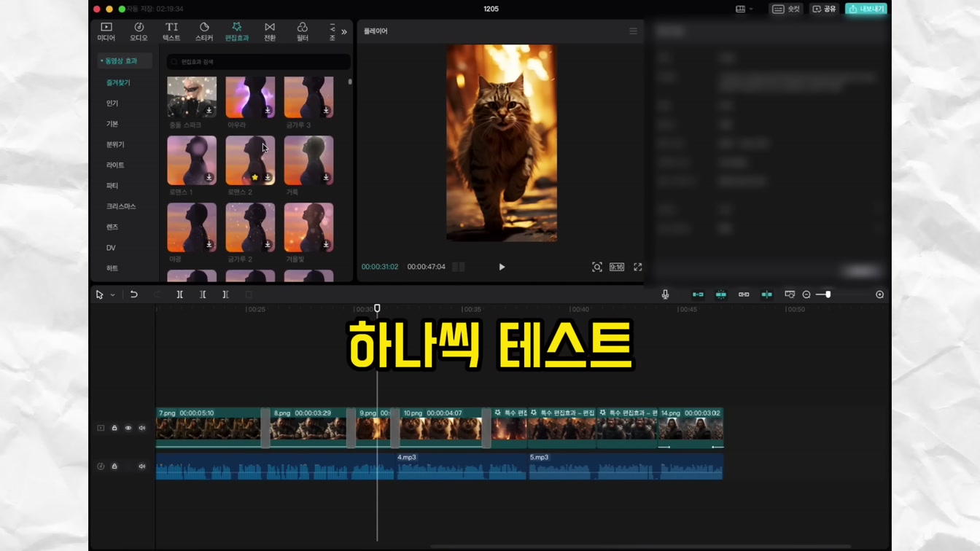980x551 pixels.
Task: Select the 기본 basic category
Action: 112,124
